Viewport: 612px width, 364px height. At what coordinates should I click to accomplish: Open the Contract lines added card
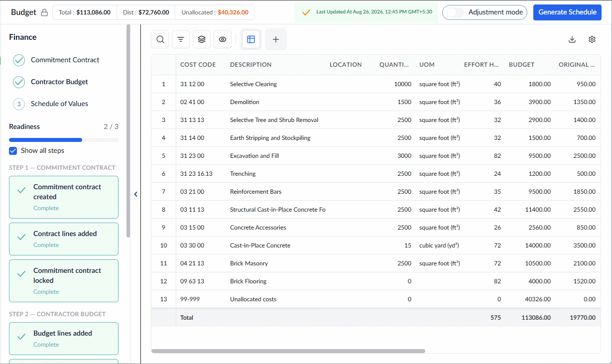coord(64,239)
